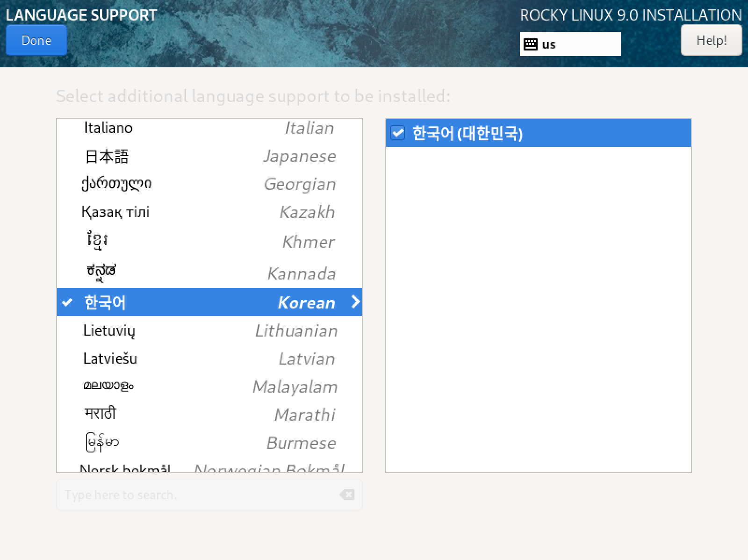
Task: Click the blue Done button
Action: pyautogui.click(x=36, y=40)
